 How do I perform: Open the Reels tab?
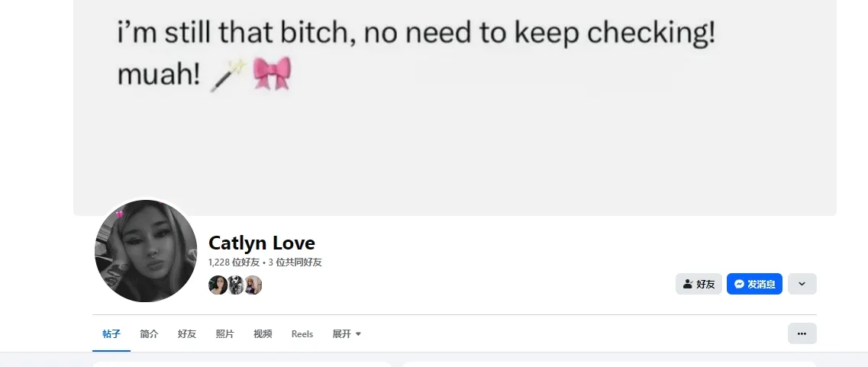tap(302, 334)
